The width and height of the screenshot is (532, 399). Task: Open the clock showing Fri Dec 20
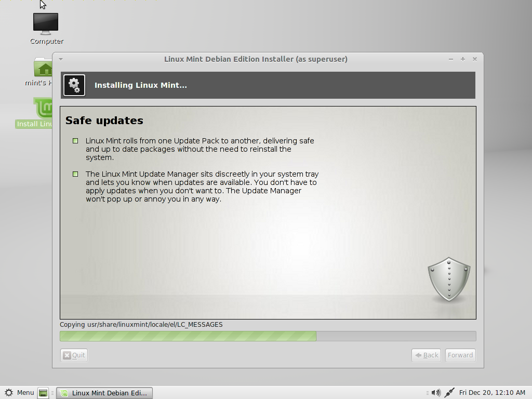492,393
